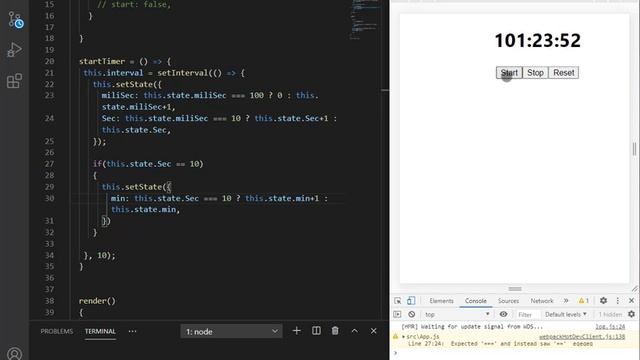Clear the console
Image resolution: width=640 pixels, height=360 pixels.
point(411,314)
